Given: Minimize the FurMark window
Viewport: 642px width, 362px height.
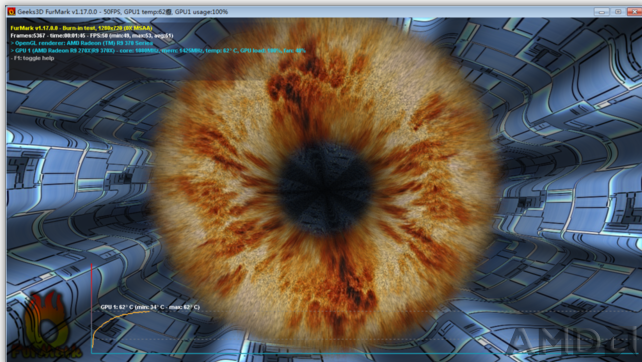Looking at the screenshot, I should (601, 12).
